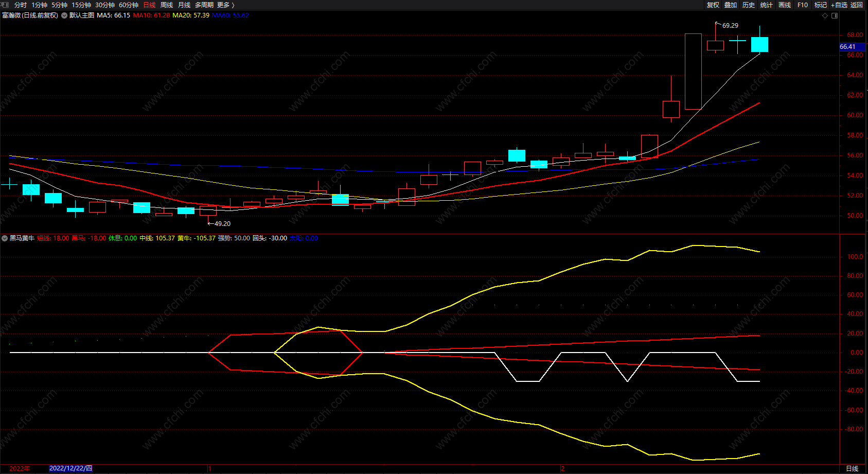
Task: Click the 叠加 overlay button
Action: 731,5
